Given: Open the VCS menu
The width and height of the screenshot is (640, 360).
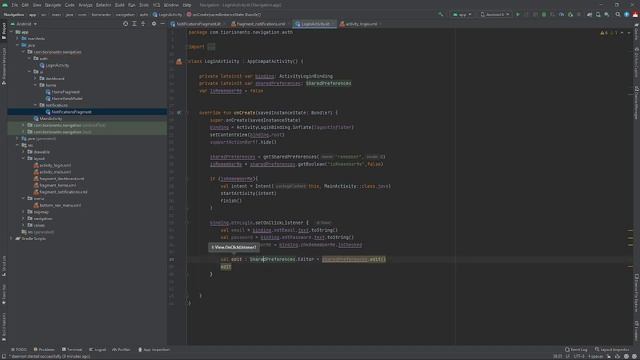Looking at the screenshot, I should (156, 5).
